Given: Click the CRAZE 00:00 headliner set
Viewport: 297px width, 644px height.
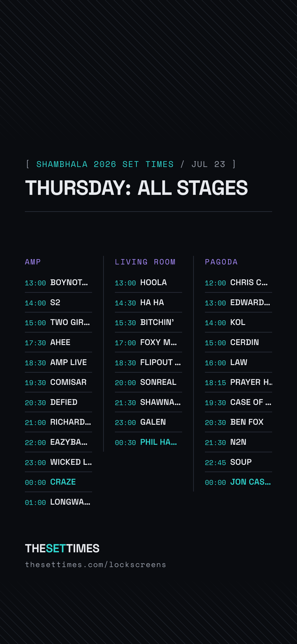Looking at the screenshot, I should 58,482.
